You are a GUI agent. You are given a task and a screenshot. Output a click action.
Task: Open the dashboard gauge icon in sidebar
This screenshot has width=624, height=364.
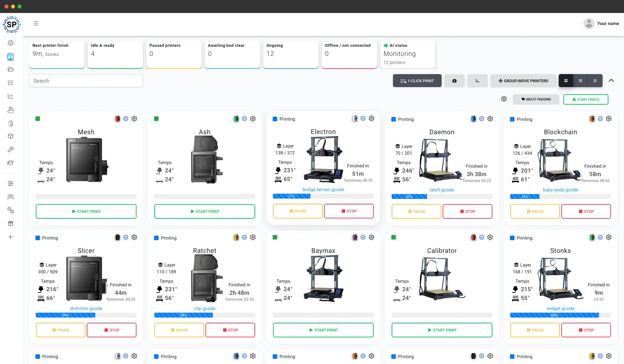[x=11, y=43]
